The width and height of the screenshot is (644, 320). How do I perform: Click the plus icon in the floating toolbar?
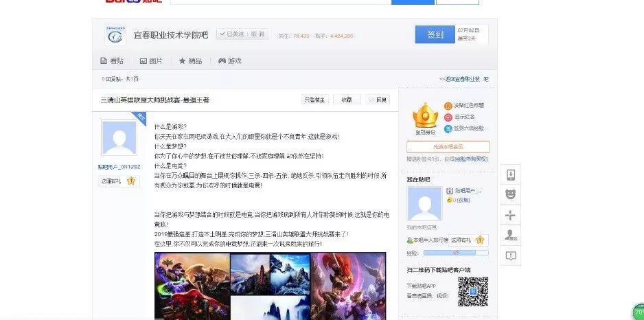[x=511, y=215]
